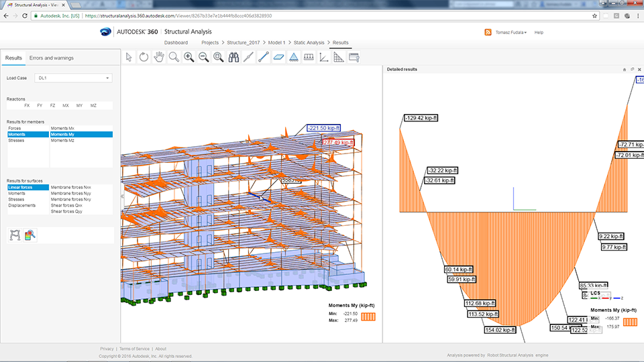
Task: Open the Terms of Service link
Action: coord(135,349)
